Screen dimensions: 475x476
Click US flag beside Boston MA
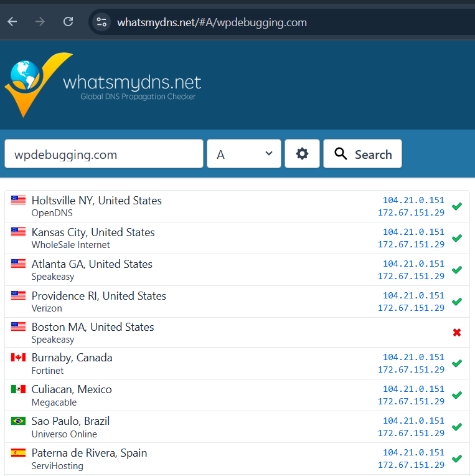[18, 326]
